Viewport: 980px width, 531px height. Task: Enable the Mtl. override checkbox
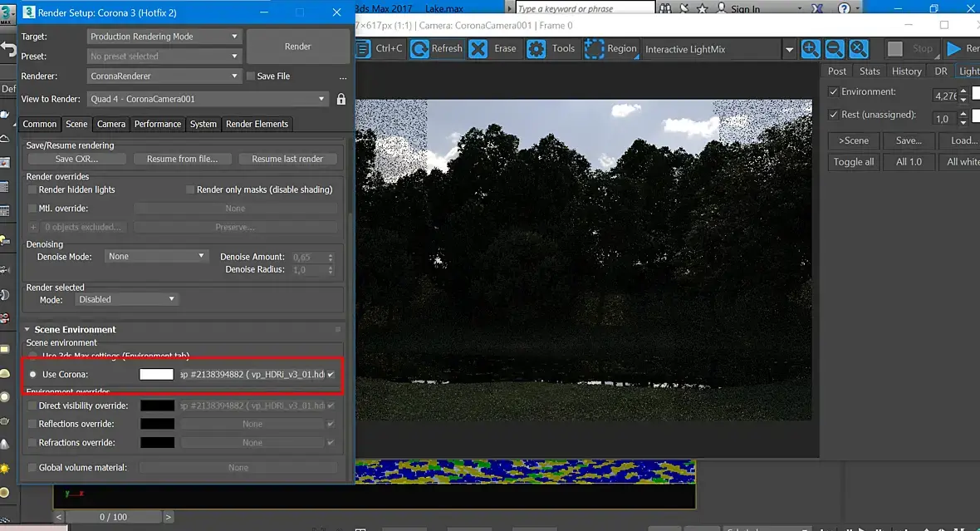pos(32,209)
